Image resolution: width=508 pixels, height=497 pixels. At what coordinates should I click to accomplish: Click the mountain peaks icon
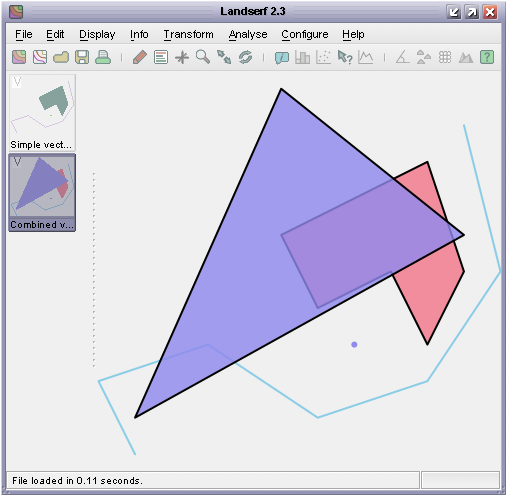[x=466, y=57]
